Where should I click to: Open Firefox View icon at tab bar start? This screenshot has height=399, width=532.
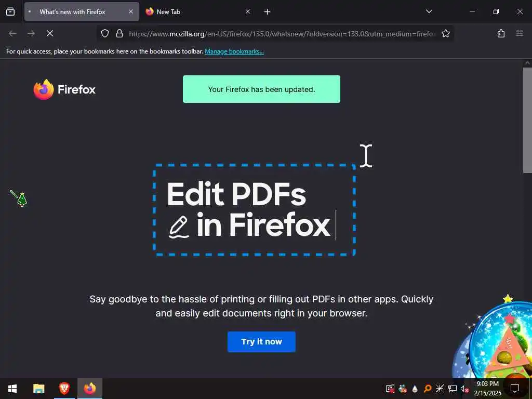(x=10, y=12)
